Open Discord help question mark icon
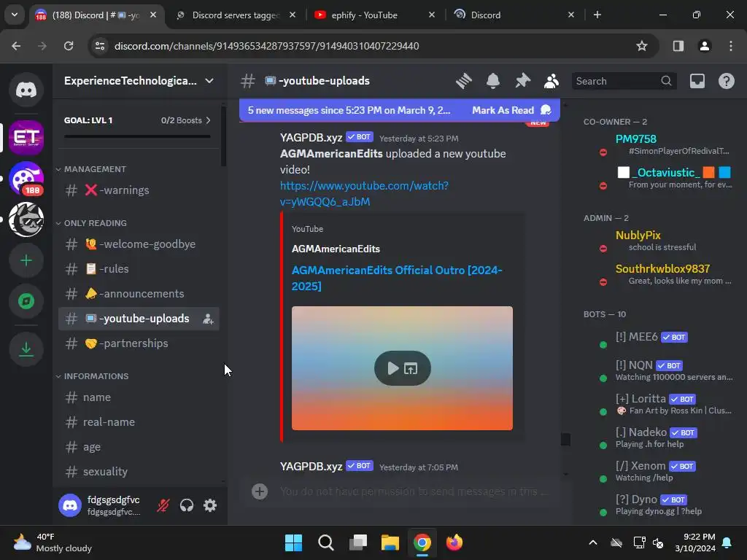Image resolution: width=747 pixels, height=560 pixels. click(726, 81)
